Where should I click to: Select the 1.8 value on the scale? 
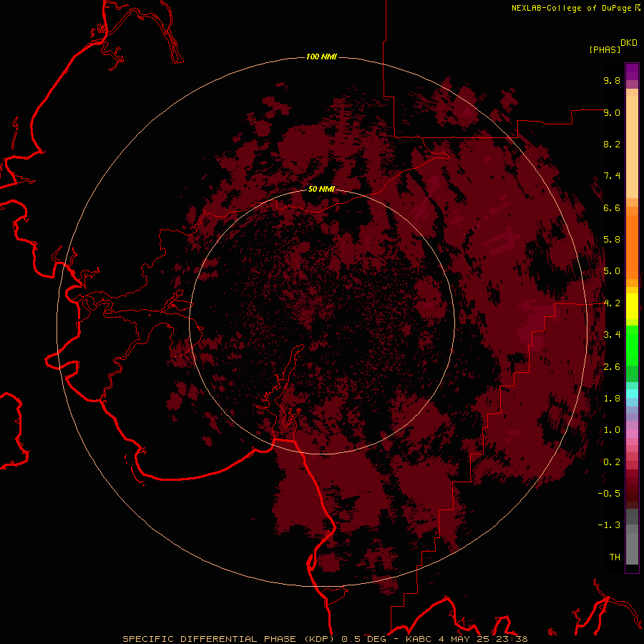click(x=612, y=399)
